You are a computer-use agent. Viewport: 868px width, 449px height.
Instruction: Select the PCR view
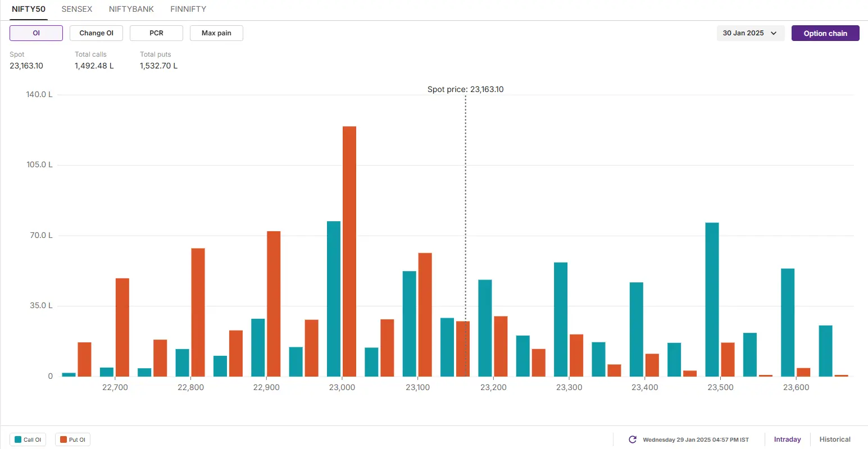point(156,33)
